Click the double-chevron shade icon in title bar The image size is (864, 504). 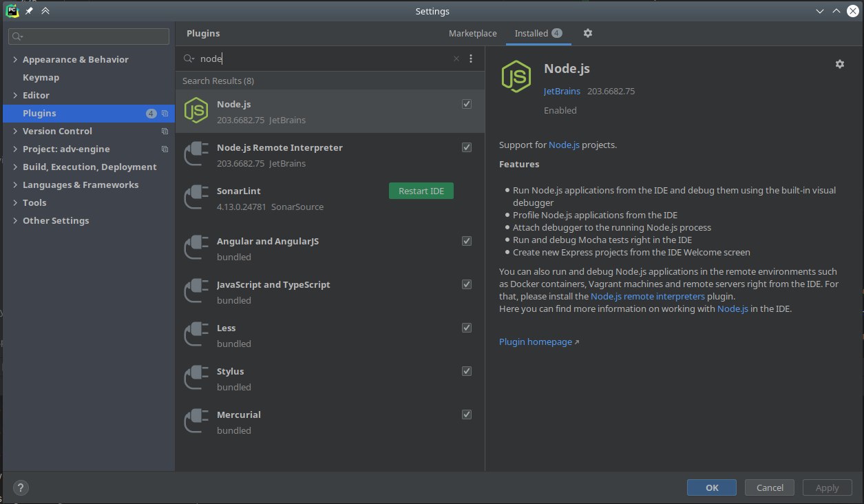coord(45,11)
